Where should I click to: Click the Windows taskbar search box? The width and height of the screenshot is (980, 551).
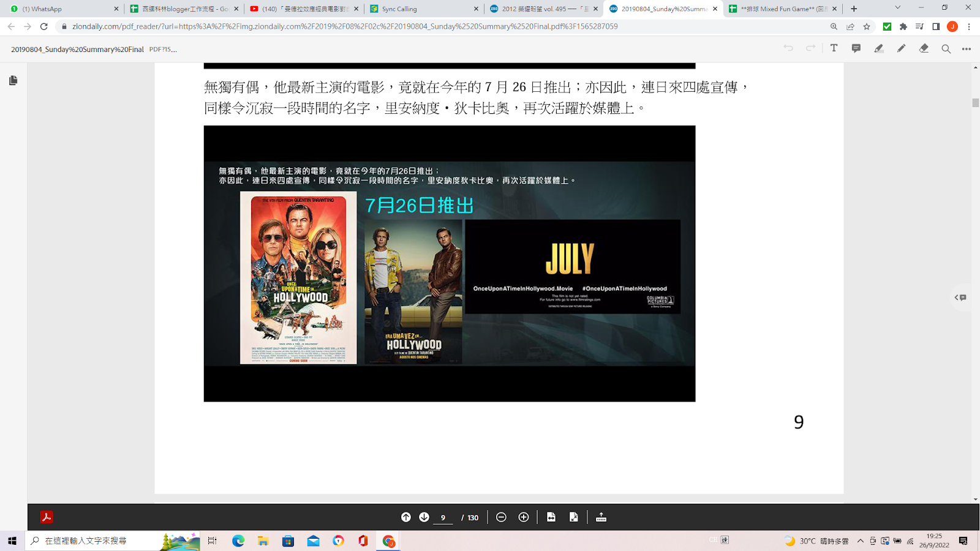pyautogui.click(x=113, y=541)
